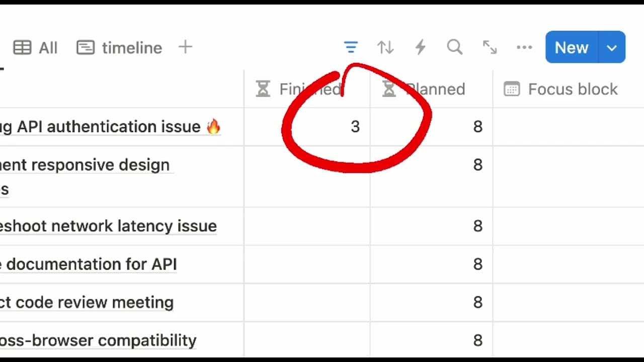Open the Planned column header menu
The height and width of the screenshot is (362, 644).
(431, 89)
